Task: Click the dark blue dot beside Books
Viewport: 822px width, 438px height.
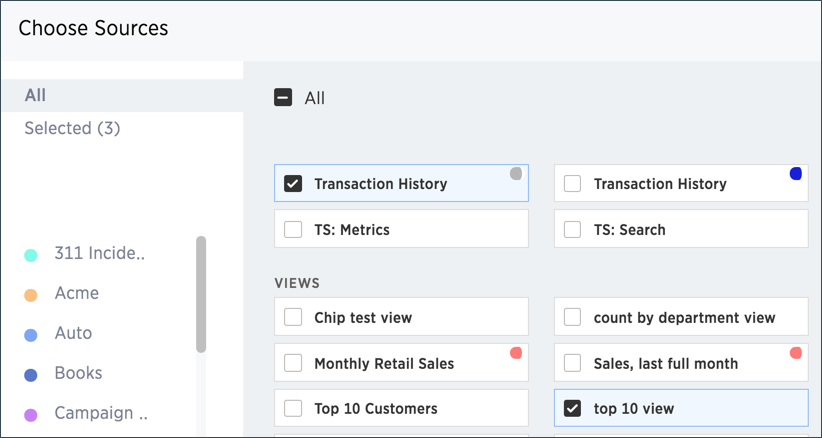Action: 31,375
